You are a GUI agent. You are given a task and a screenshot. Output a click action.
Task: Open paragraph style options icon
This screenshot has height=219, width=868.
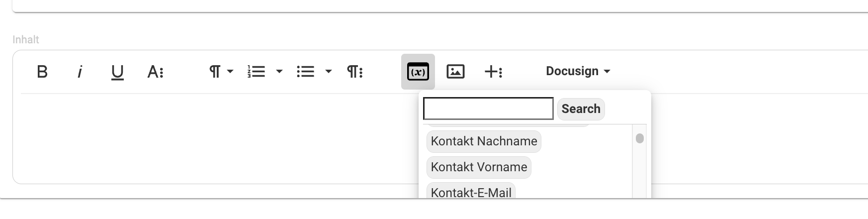(354, 72)
